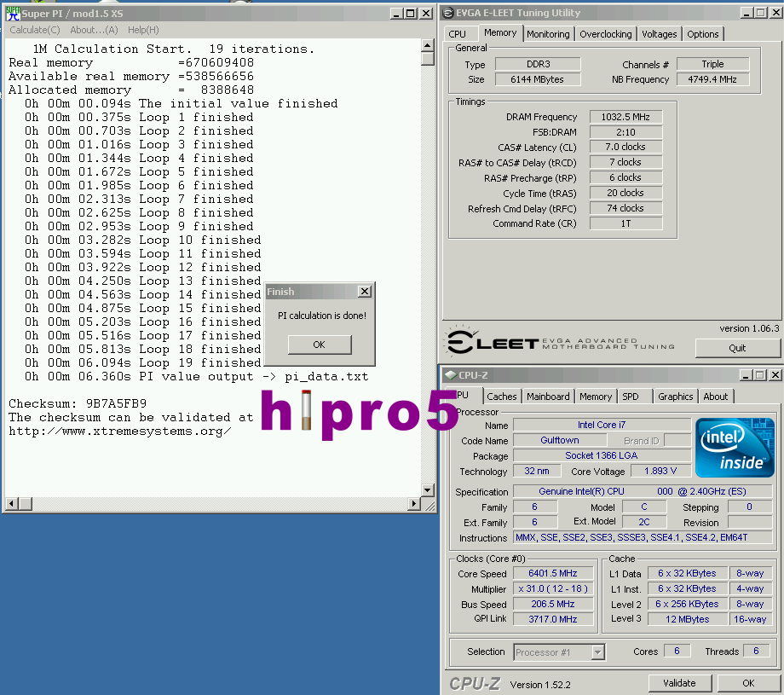Click the Command Rate value 1T
Image resolution: width=784 pixels, height=695 pixels.
(x=625, y=223)
